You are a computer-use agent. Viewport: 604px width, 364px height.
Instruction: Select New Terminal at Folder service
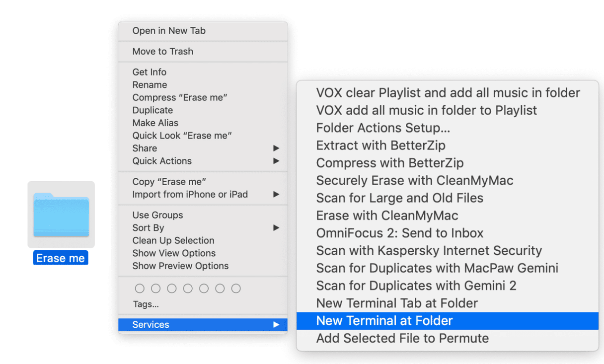pos(384,321)
